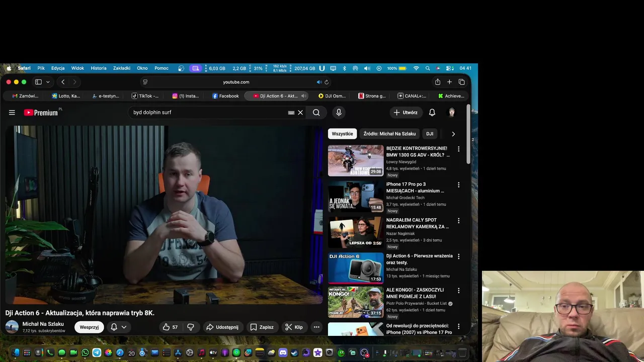Toggle Bluetooth from the menu bar

pyautogui.click(x=345, y=68)
